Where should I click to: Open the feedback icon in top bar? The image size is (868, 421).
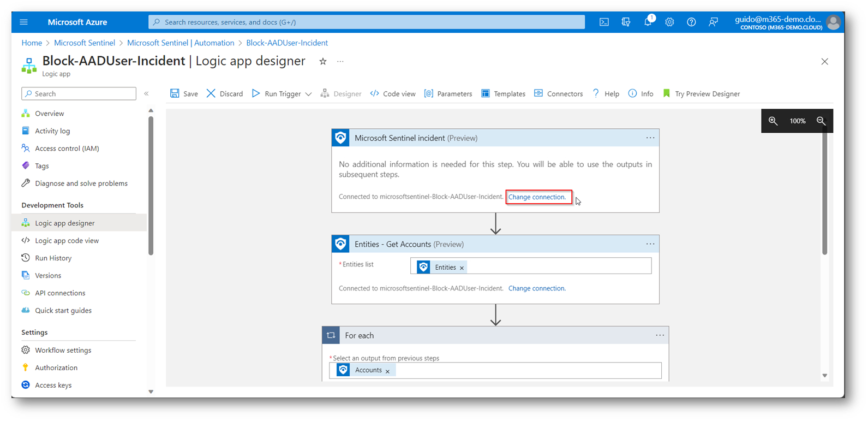pos(713,22)
